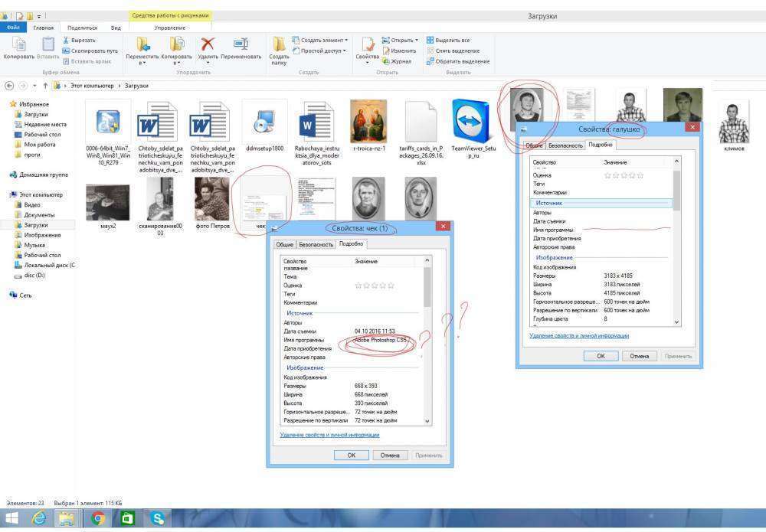The height and width of the screenshot is (532, 766).
Task: Switch to the Вид ribbon tab
Action: pyautogui.click(x=116, y=28)
